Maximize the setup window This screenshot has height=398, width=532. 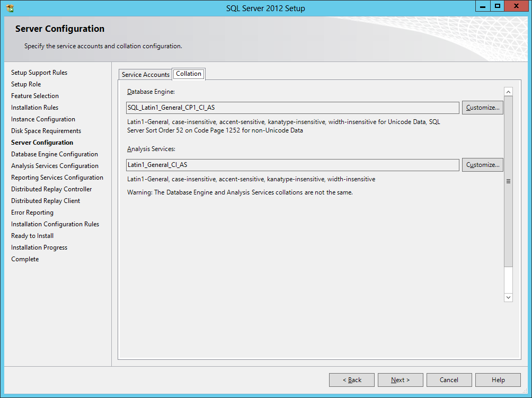tap(498, 6)
